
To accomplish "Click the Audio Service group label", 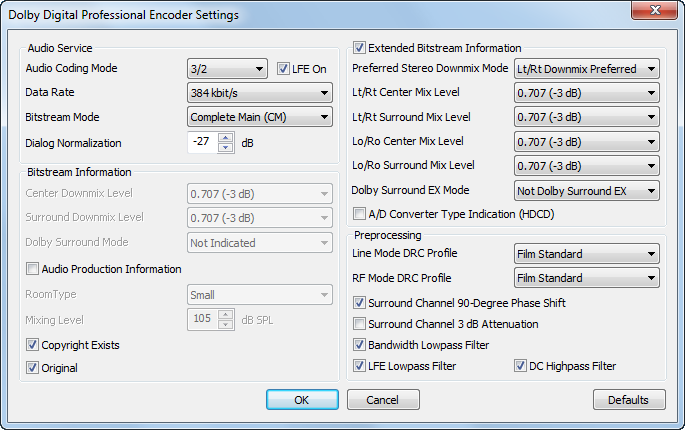I will (60, 48).
